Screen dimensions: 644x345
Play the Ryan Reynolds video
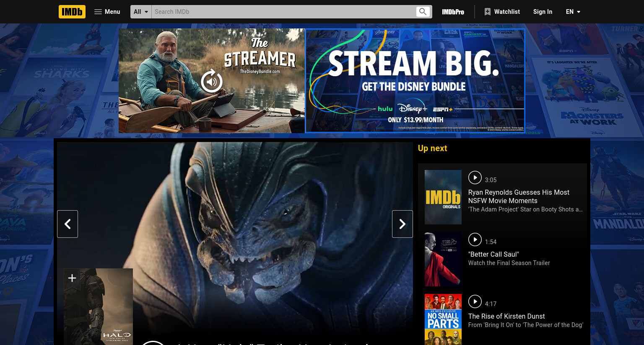coord(475,178)
